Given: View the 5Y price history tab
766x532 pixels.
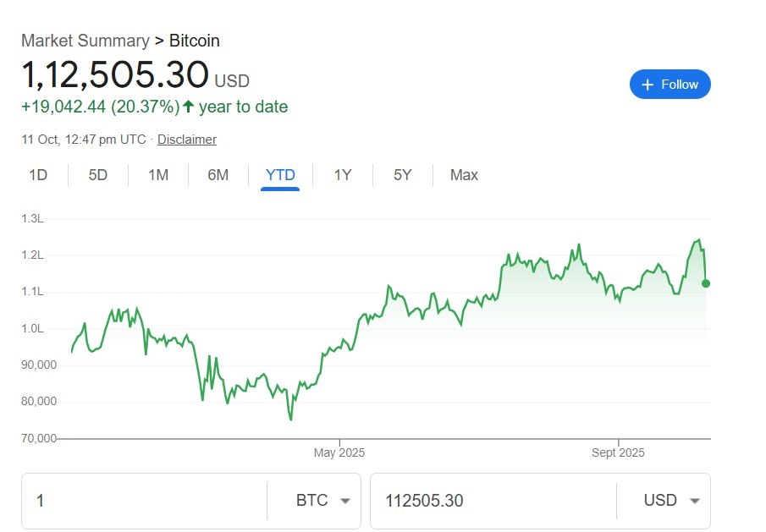Looking at the screenshot, I should click(x=402, y=175).
